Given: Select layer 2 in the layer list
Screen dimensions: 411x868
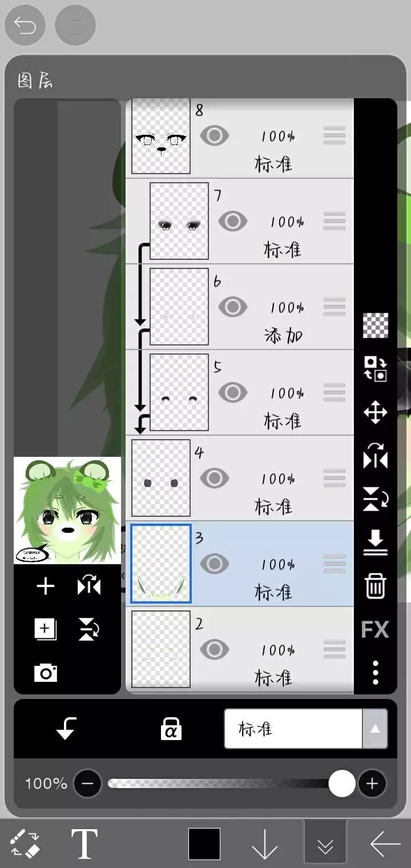Looking at the screenshot, I should point(240,649).
